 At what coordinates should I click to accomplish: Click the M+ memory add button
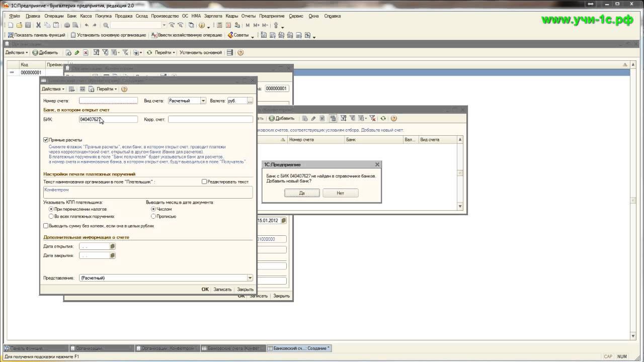click(x=257, y=25)
